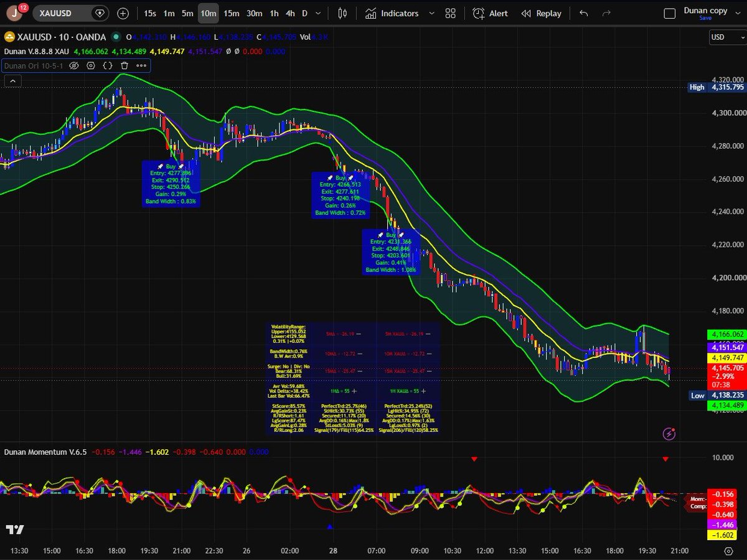
Task: Open the candlestick chart type selector
Action: (x=342, y=13)
